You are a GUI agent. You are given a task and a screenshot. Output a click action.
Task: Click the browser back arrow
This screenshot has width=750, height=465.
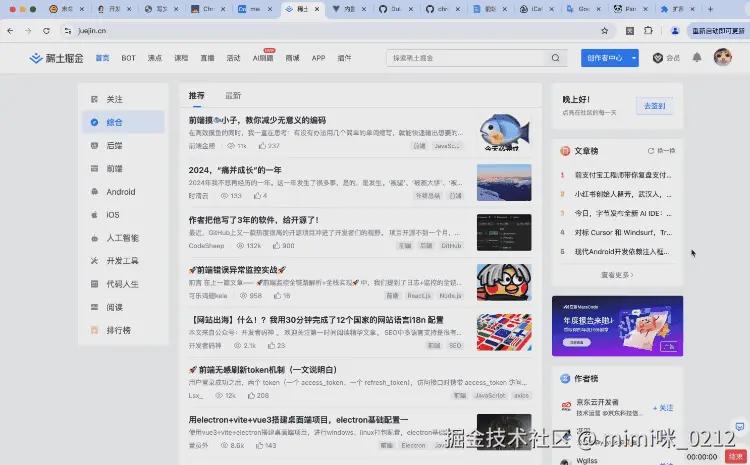10,31
